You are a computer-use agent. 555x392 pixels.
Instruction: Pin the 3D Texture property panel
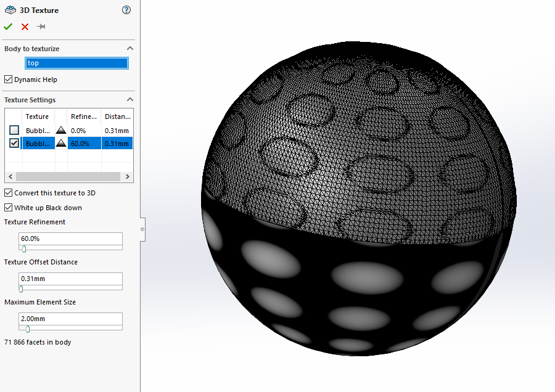pos(41,27)
